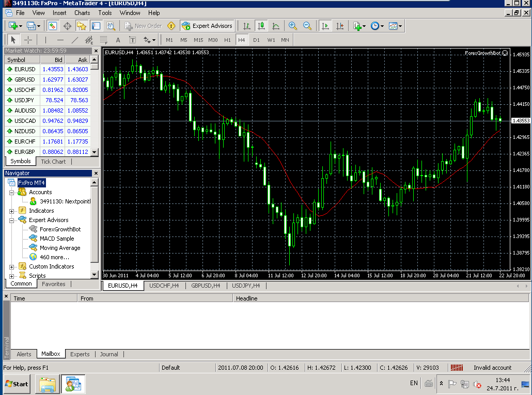
Task: Click Navigator scrollbar up arrow
Action: [95, 182]
